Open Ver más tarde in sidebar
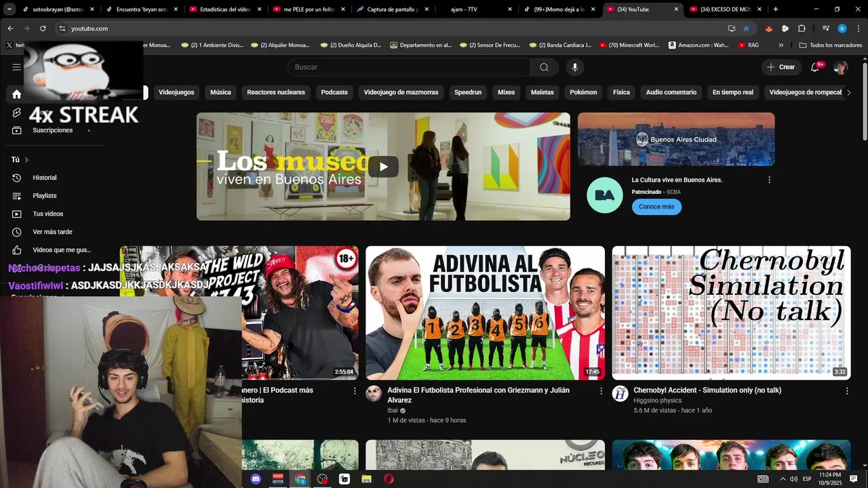This screenshot has height=488, width=868. 52,232
